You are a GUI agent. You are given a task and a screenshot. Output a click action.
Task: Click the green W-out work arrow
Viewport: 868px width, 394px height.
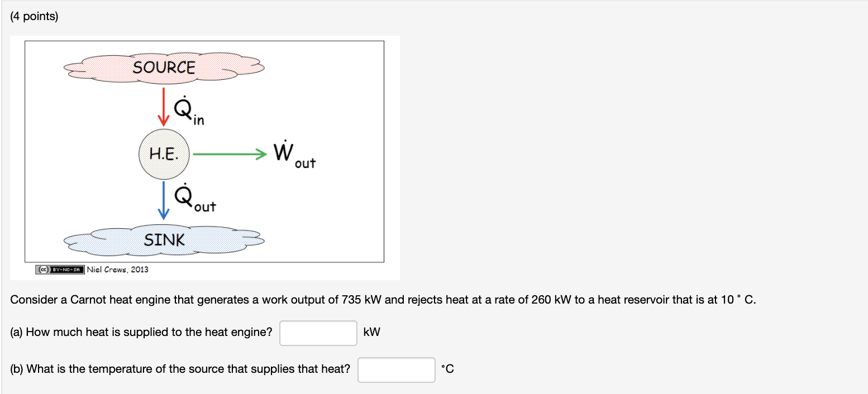(229, 154)
